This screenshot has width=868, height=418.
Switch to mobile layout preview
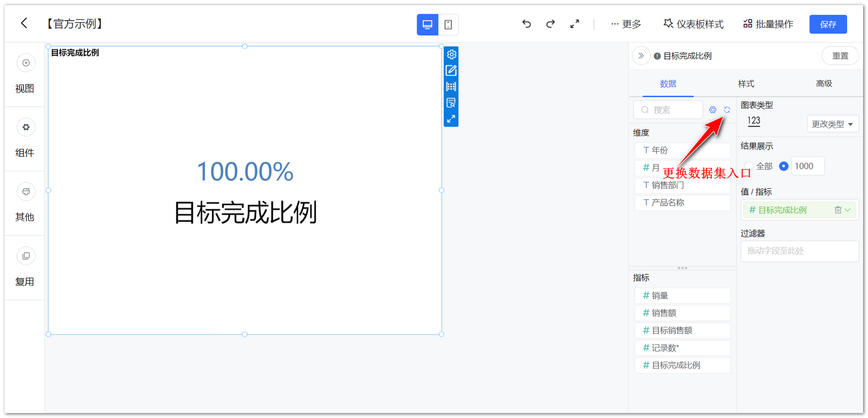pyautogui.click(x=448, y=25)
